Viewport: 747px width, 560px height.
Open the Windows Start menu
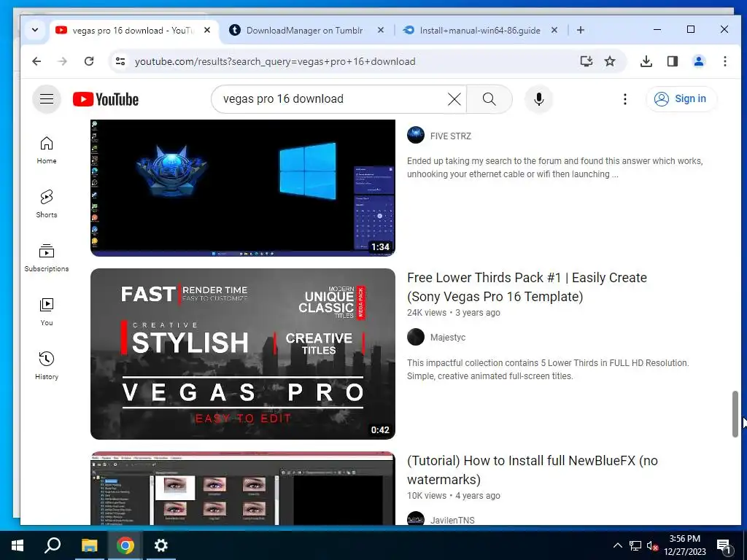18,545
